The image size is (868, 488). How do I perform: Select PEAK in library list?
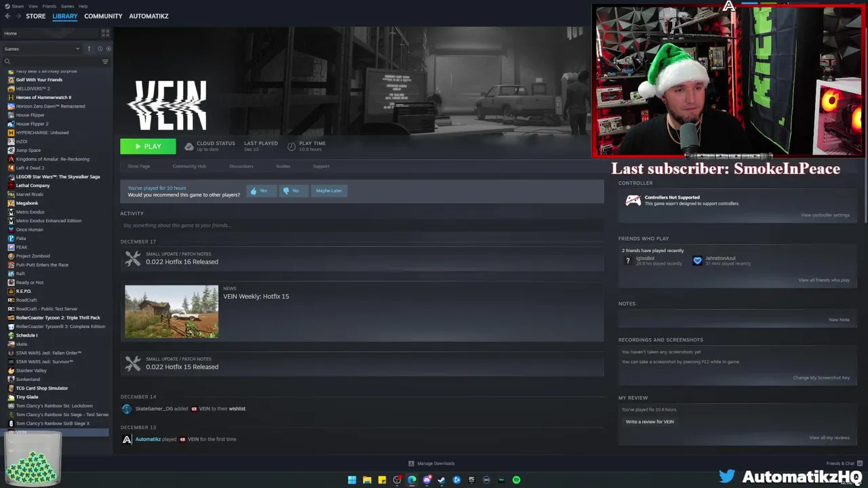coord(22,247)
